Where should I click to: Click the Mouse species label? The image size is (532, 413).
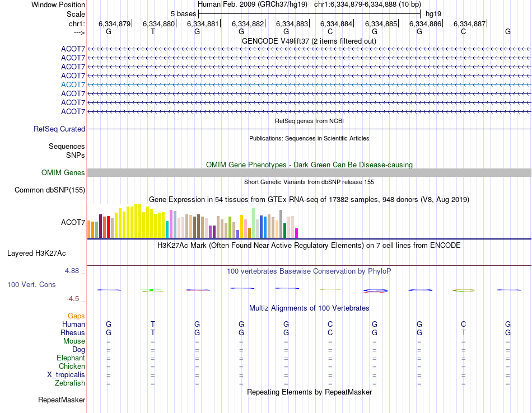pyautogui.click(x=74, y=341)
